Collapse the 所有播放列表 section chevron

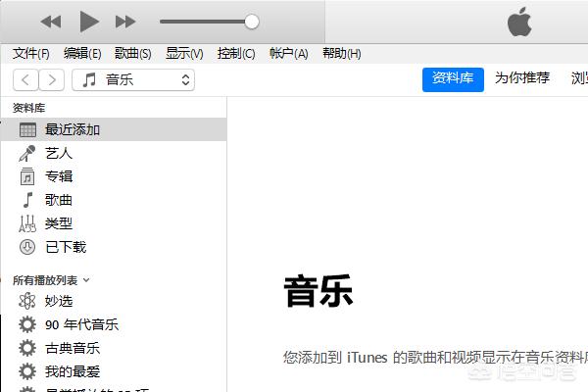pos(86,280)
